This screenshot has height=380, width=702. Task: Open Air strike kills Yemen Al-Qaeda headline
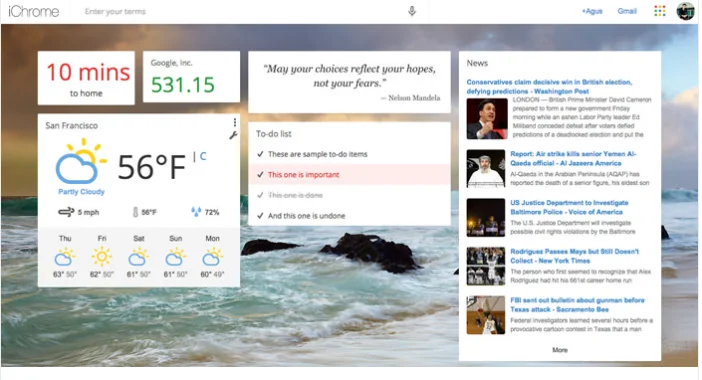(x=573, y=158)
